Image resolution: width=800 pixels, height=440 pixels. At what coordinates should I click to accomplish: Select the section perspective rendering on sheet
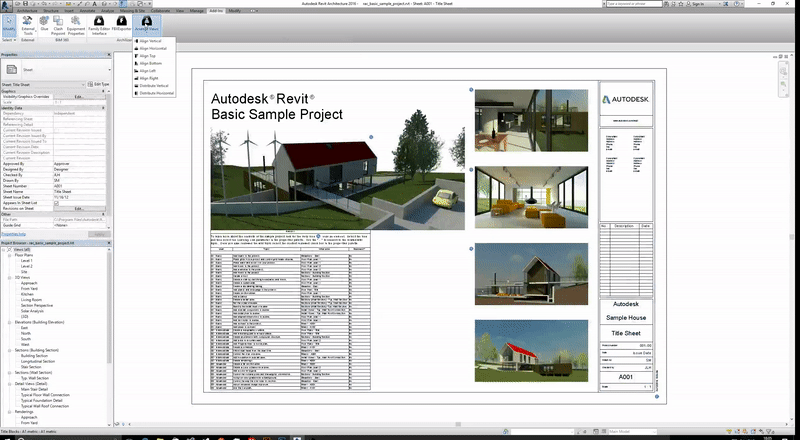pyautogui.click(x=531, y=274)
